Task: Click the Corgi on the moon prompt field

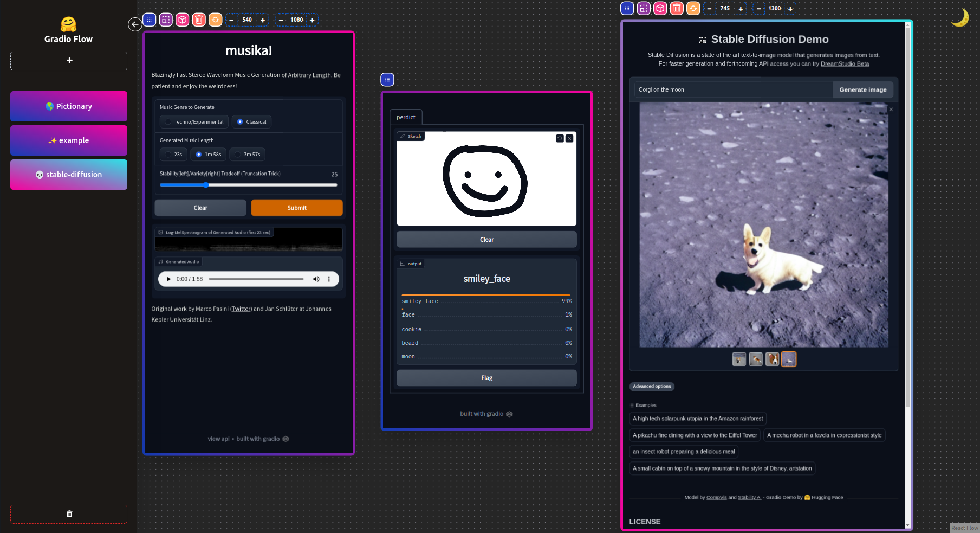Action: pyautogui.click(x=734, y=90)
